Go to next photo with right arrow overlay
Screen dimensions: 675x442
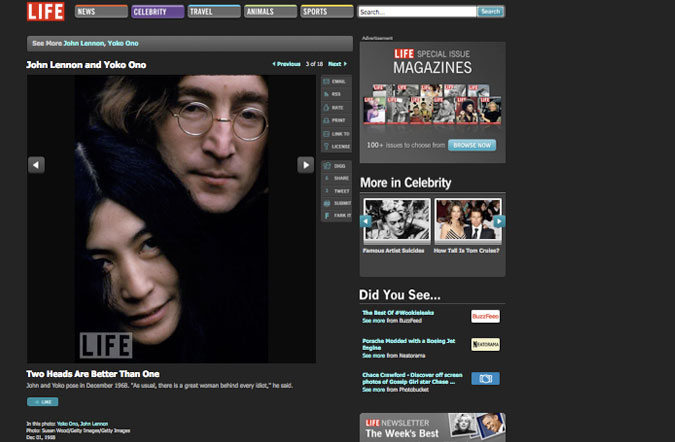(x=306, y=165)
